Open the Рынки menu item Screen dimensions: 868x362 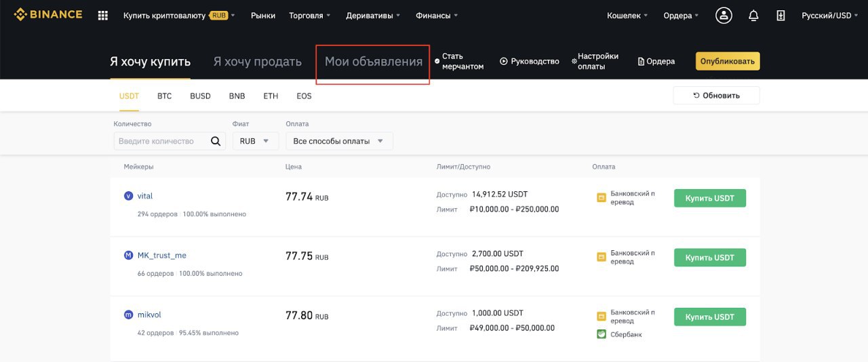pos(262,16)
